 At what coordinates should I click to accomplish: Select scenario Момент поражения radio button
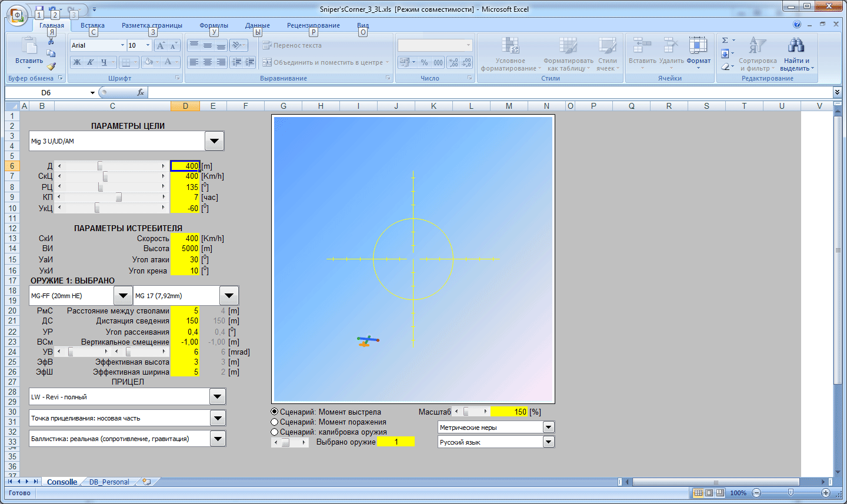click(274, 422)
